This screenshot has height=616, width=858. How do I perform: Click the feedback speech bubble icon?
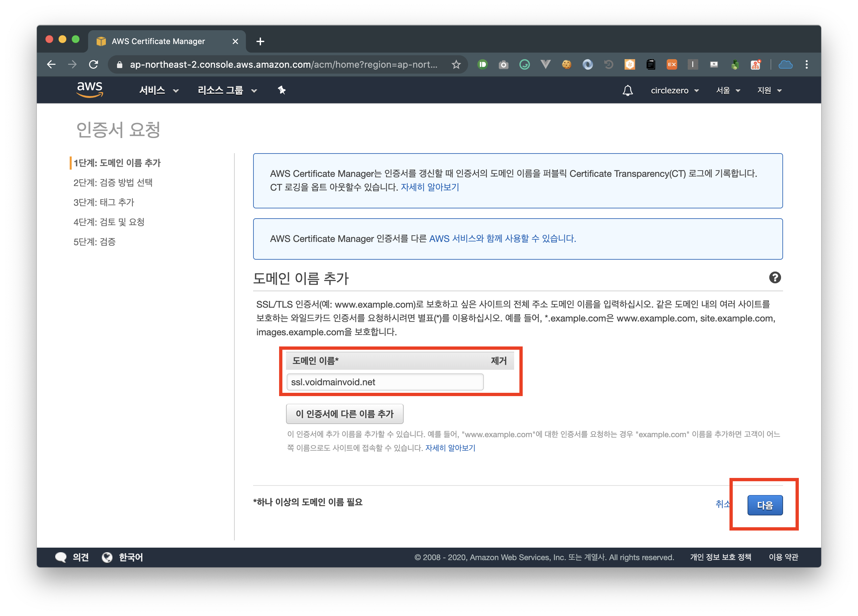click(x=60, y=557)
